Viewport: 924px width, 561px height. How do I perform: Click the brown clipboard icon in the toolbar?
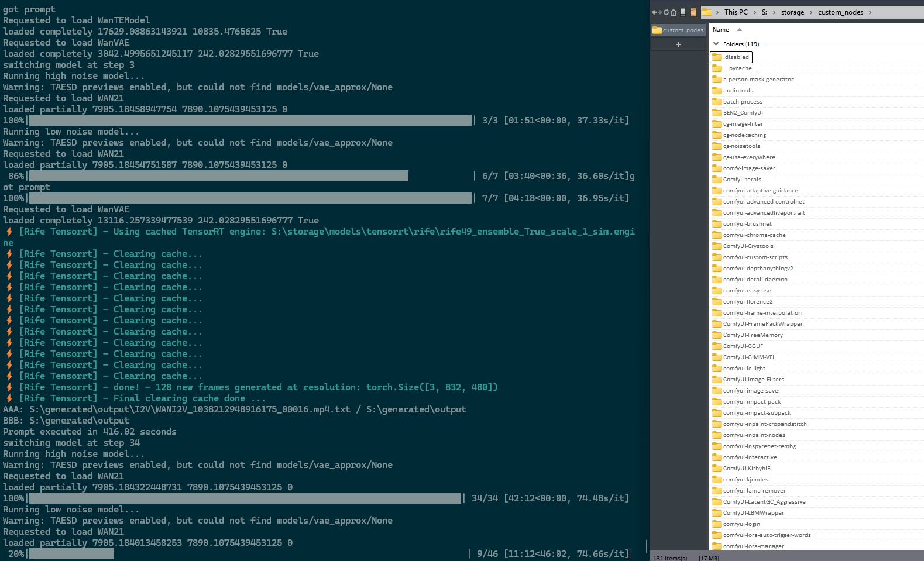[693, 12]
